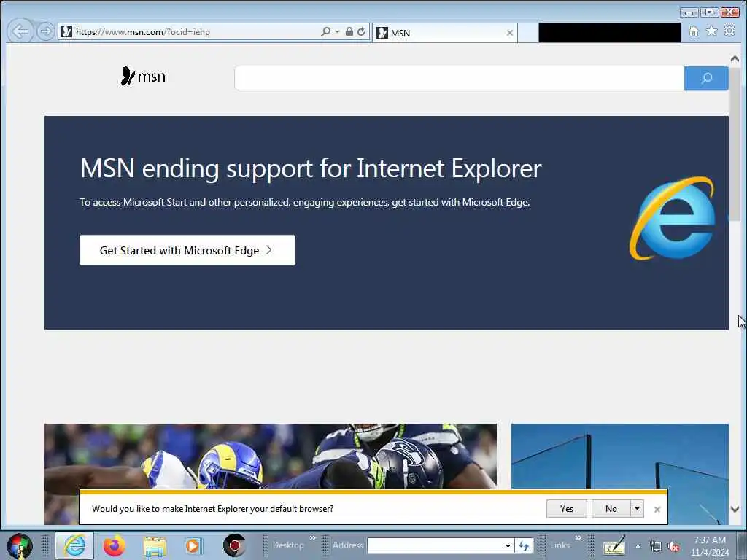Open Windows Explorer folder in taskbar
Screen dimensions: 747x560
[155, 545]
